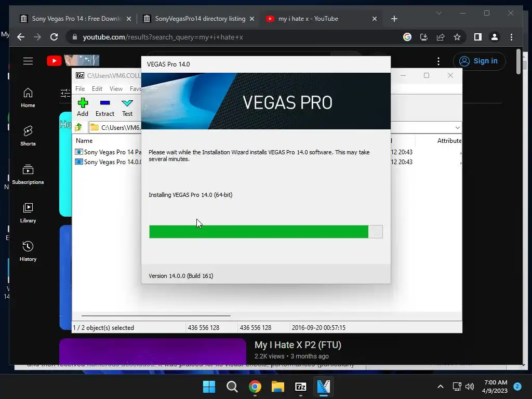Open YouTube hamburger guide menu
532x399 pixels.
(28, 61)
